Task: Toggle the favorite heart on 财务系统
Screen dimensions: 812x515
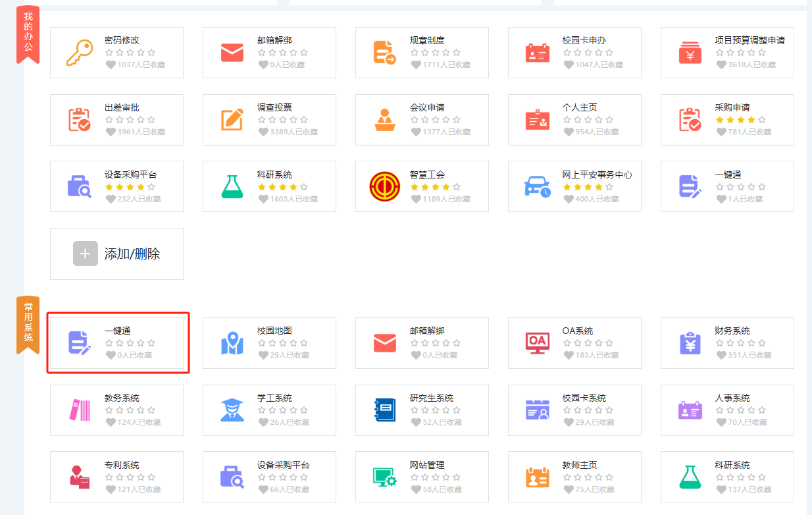Action: [x=721, y=355]
